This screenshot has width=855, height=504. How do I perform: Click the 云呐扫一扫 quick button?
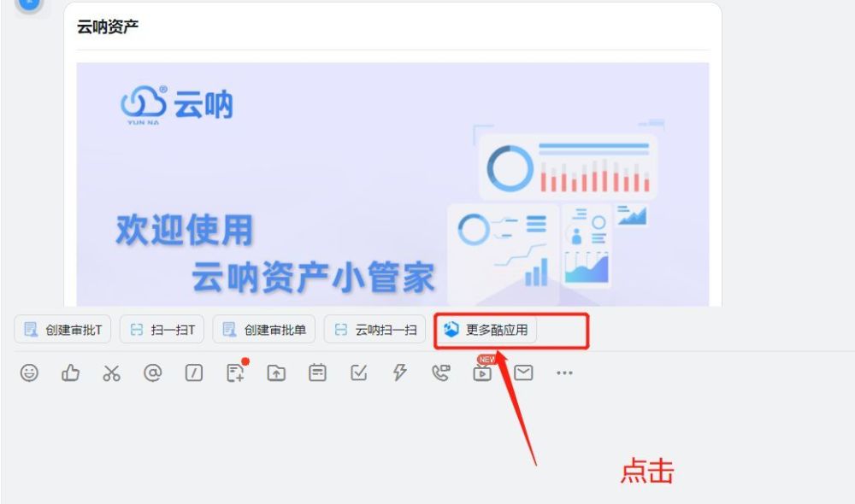click(x=375, y=330)
